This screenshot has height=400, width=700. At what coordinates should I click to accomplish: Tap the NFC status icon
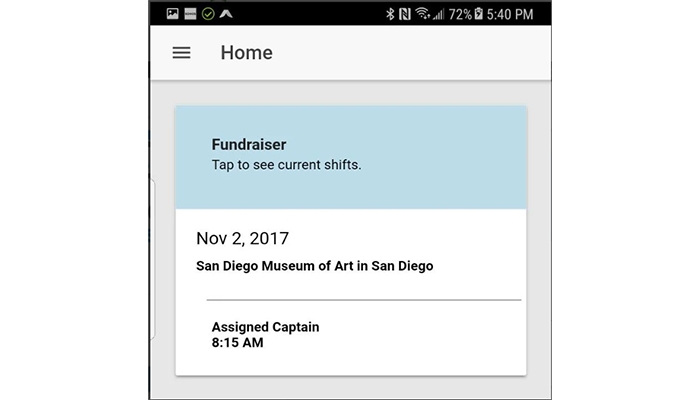(404, 13)
